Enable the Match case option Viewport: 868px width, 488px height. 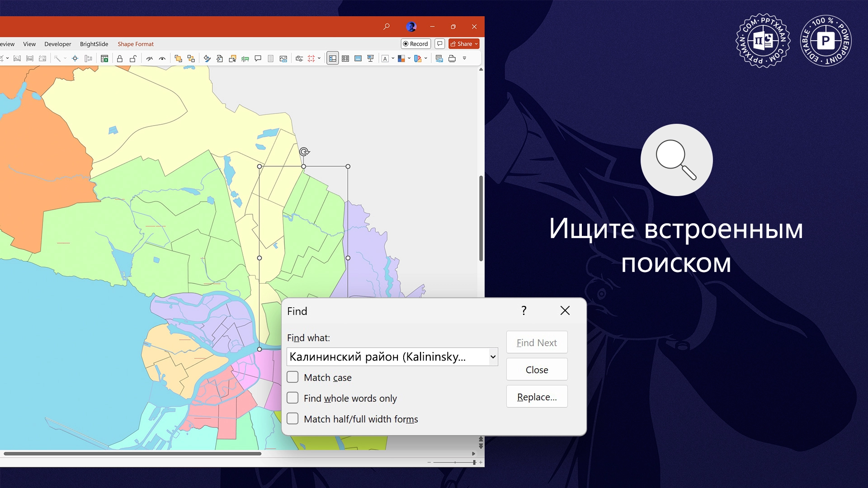pos(293,377)
